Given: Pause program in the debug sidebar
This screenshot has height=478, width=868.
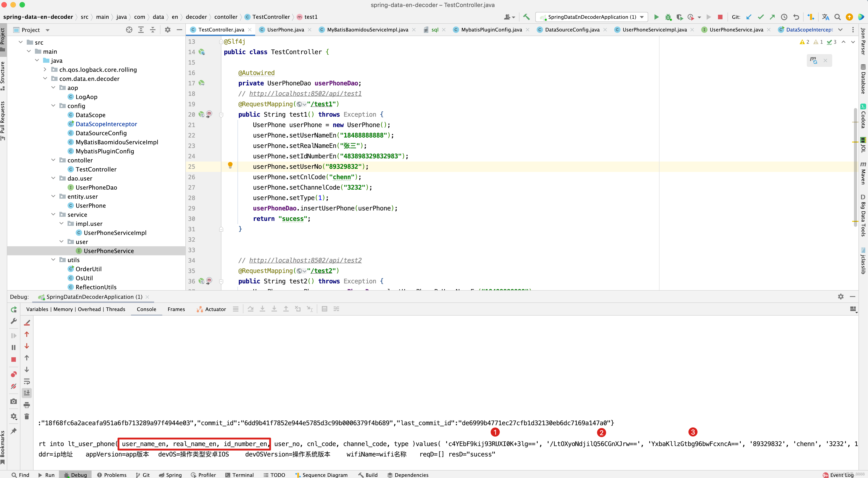Looking at the screenshot, I should [x=14, y=347].
